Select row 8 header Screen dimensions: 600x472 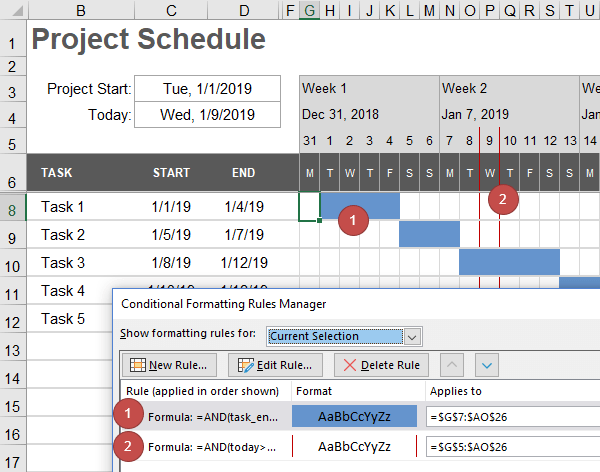tap(13, 207)
